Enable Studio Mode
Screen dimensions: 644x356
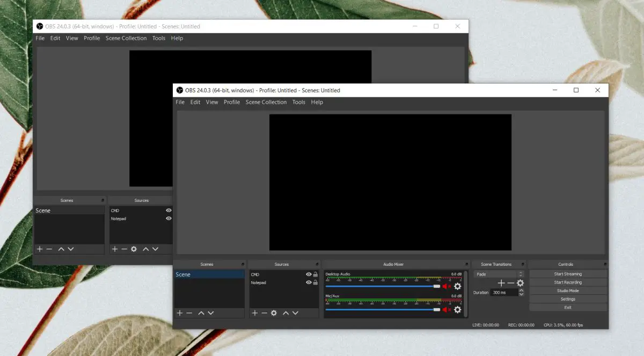[x=568, y=290]
